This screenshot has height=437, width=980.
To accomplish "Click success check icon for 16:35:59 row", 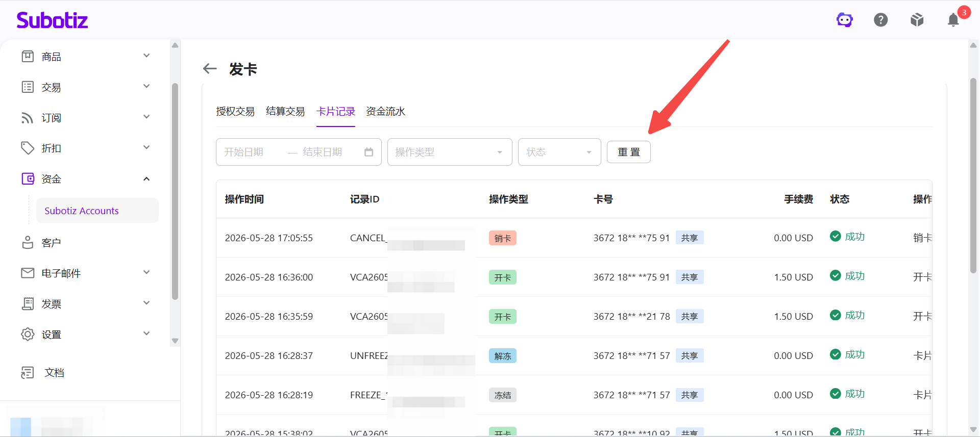I will (836, 315).
